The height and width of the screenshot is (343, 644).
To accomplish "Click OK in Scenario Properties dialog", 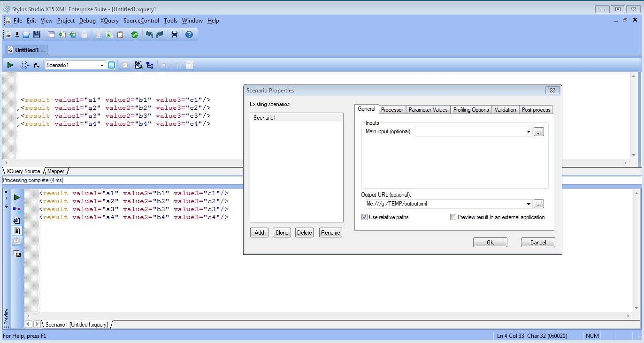I will [490, 243].
